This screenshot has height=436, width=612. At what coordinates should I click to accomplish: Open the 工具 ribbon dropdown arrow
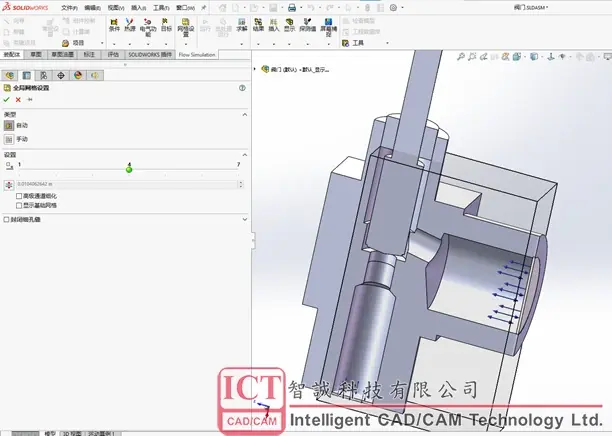click(x=387, y=43)
